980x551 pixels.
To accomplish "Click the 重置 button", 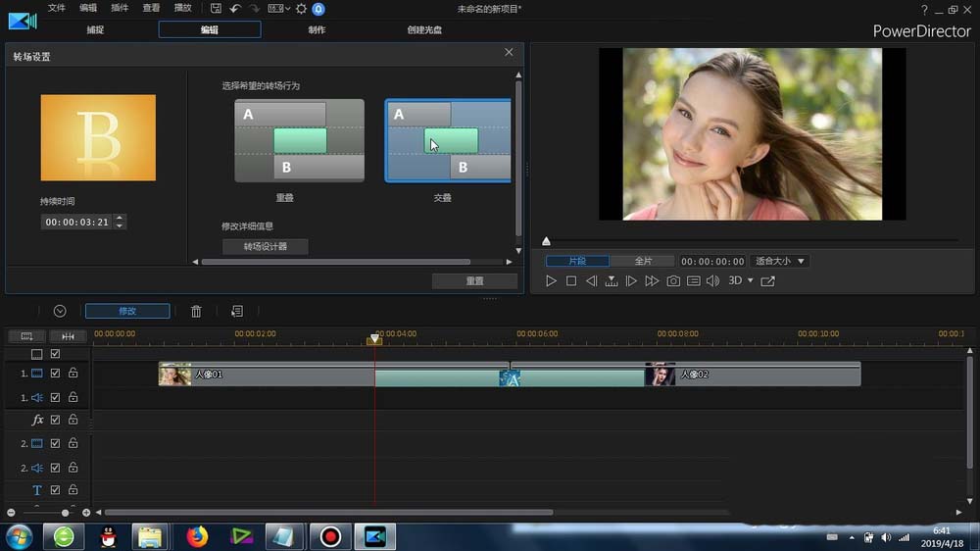I will [x=474, y=280].
